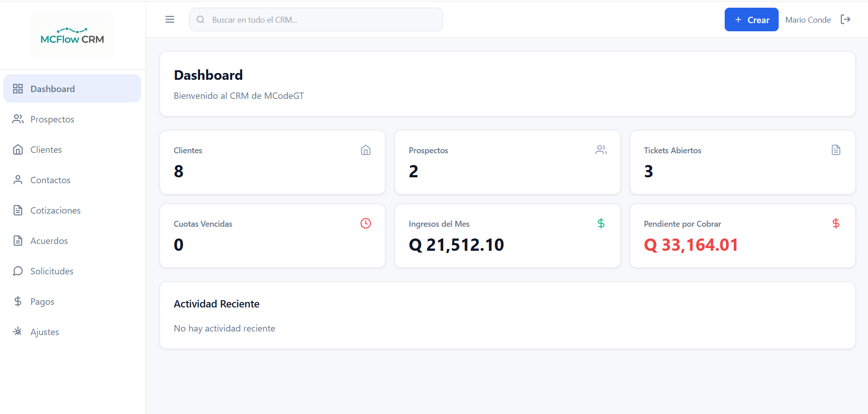Screen dimensions: 868x414
Task: Click the logout icon beside Mario Conde
Action: [846, 19]
